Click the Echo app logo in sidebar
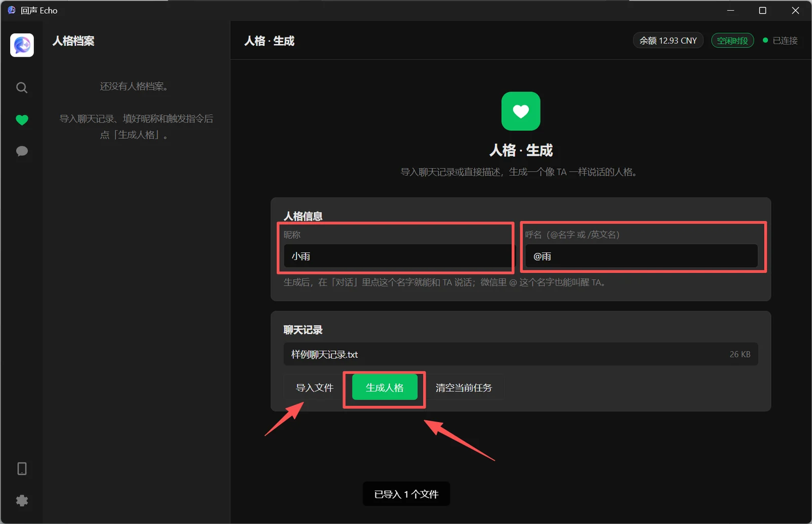The width and height of the screenshot is (812, 524). click(x=22, y=45)
